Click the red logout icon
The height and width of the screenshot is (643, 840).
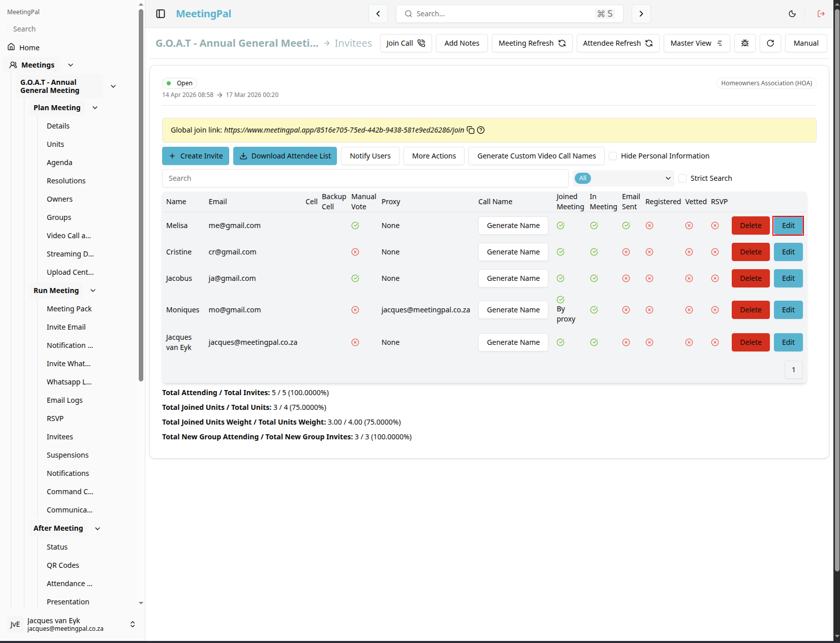[x=821, y=14]
